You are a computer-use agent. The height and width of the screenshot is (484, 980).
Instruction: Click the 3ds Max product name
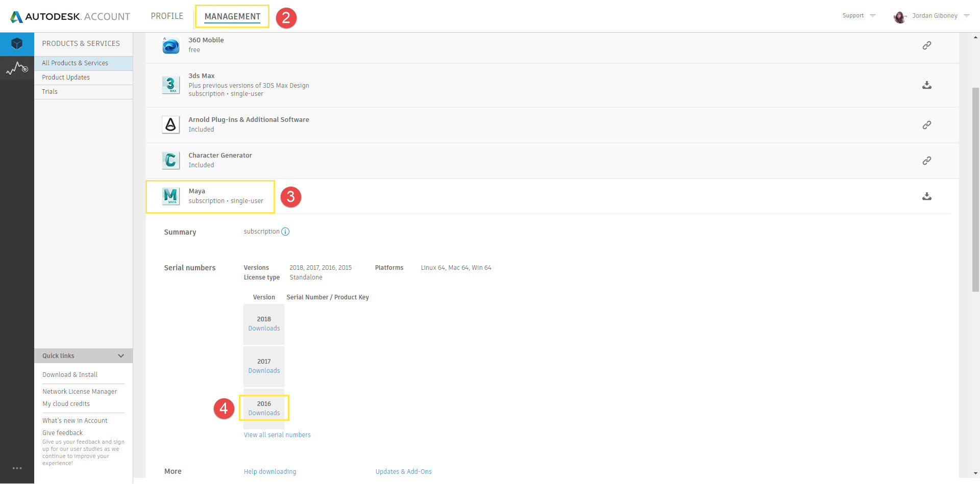point(202,76)
